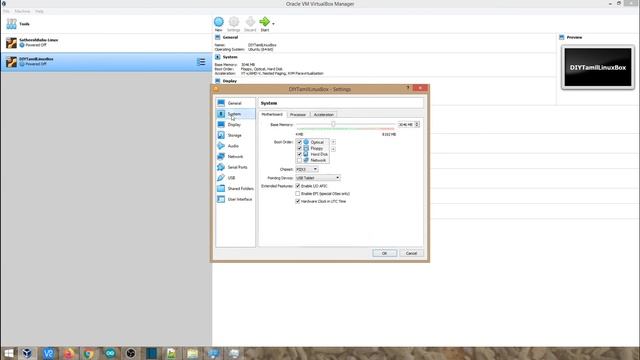
Task: Click the Discard toolbar icon
Action: point(250,24)
